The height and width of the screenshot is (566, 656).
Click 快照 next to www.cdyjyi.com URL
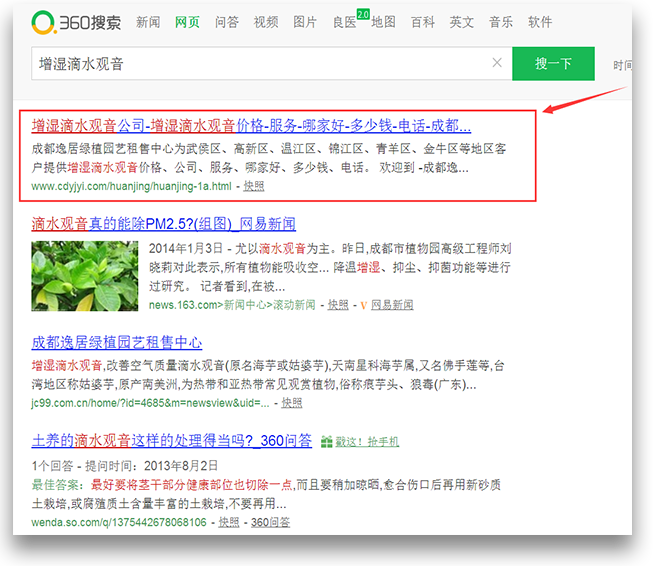254,186
